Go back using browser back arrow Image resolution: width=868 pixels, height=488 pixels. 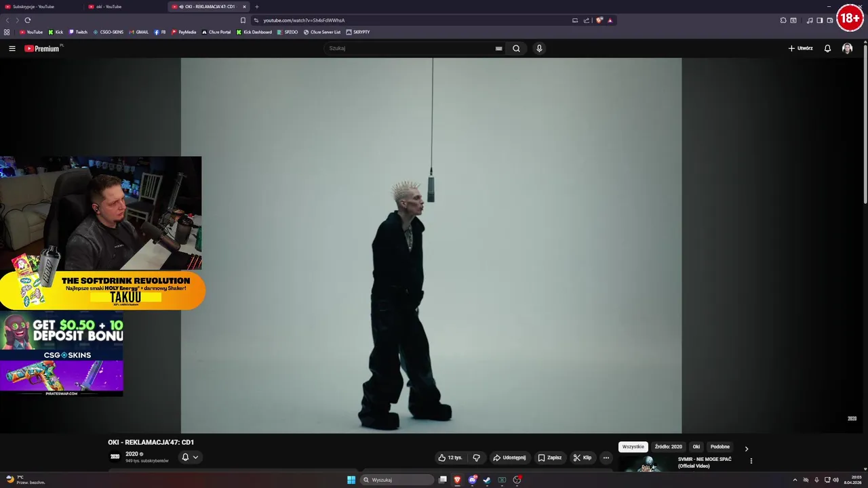click(8, 20)
